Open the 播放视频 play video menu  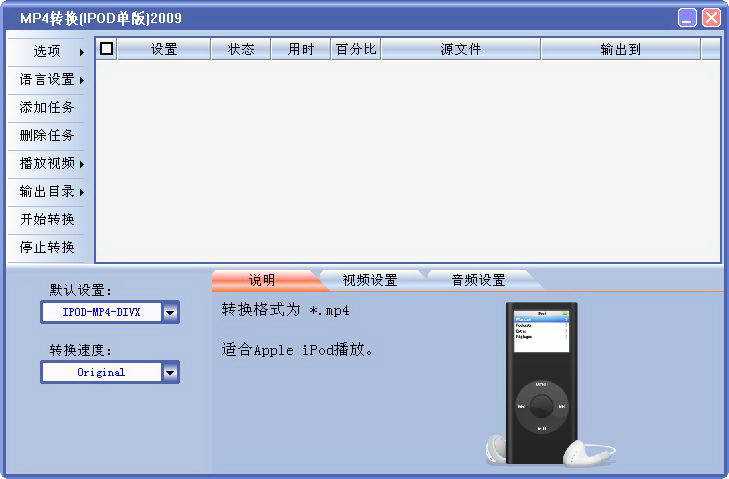(46, 163)
